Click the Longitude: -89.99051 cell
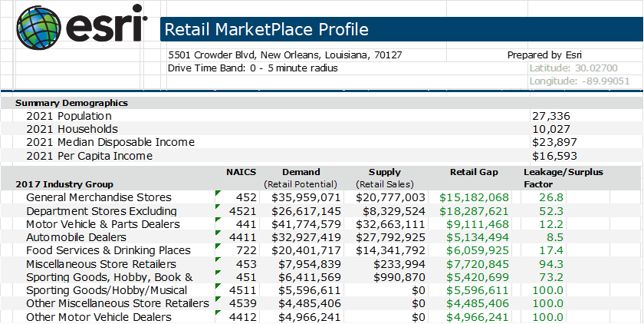The height and width of the screenshot is (324, 644). pos(580,81)
